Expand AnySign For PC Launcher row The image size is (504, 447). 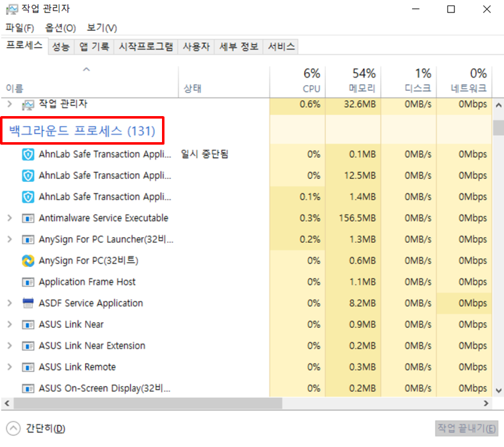(x=10, y=239)
